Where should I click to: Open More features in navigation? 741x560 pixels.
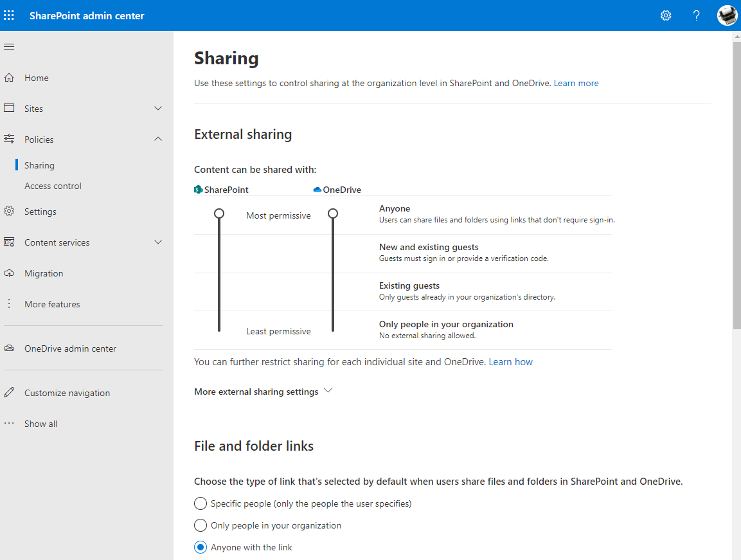click(x=52, y=304)
